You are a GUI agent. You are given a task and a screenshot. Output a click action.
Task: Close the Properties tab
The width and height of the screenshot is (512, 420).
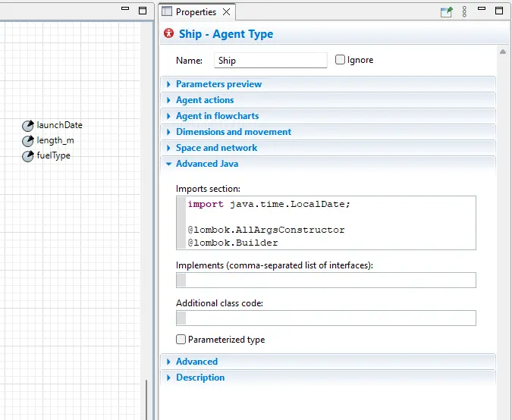point(226,12)
